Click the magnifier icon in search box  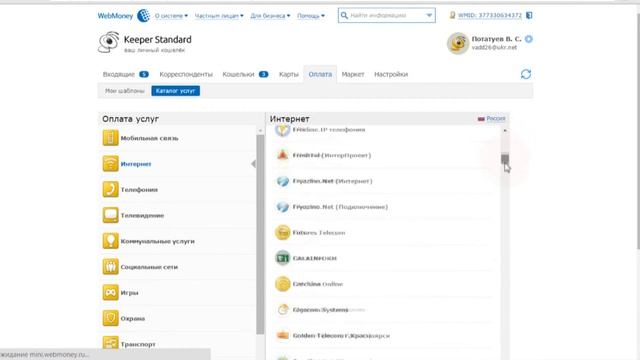click(344, 16)
